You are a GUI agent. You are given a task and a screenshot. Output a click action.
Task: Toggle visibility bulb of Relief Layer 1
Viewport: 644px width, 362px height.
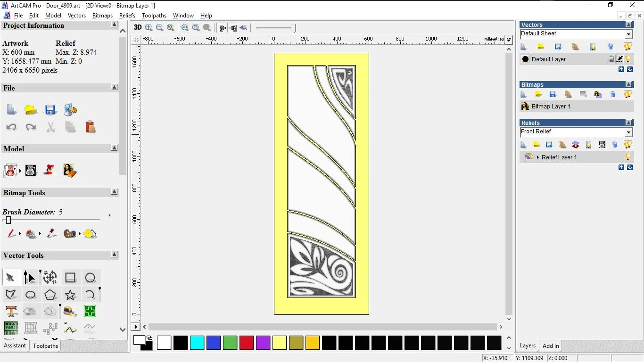628,157
